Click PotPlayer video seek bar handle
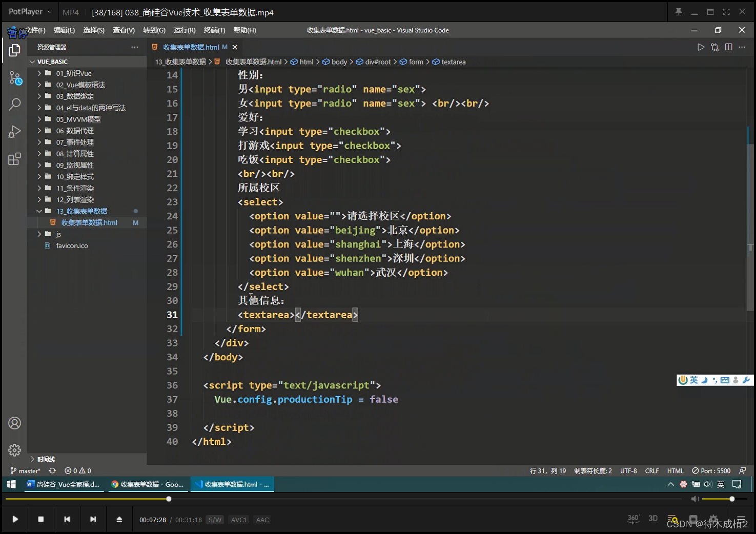Image resolution: width=756 pixels, height=534 pixels. click(169, 499)
